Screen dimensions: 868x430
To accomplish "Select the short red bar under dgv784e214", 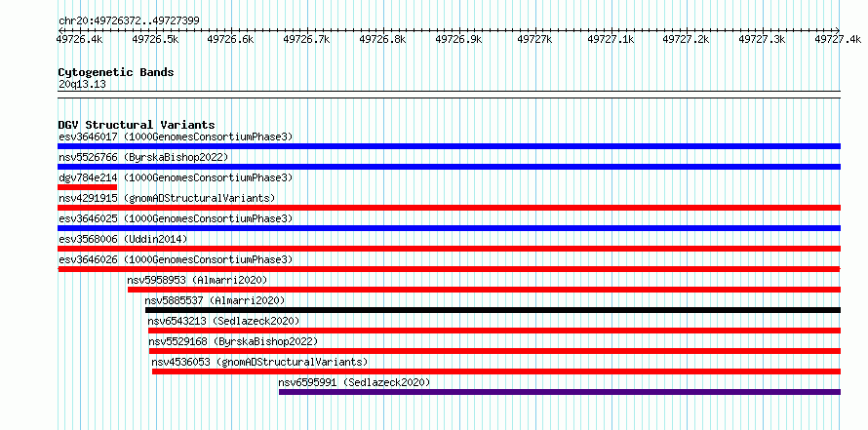I will coord(88,187).
